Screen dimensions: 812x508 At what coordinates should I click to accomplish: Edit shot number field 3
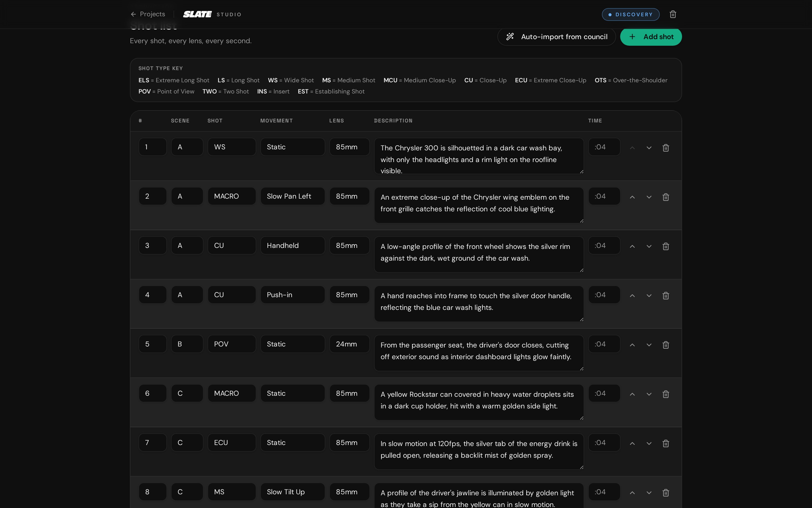[x=152, y=246]
